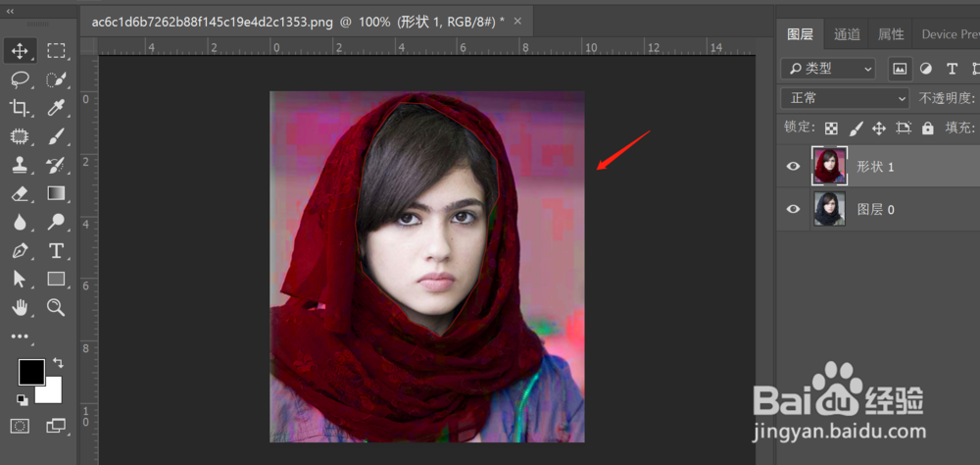Lock image pixels with brush icon
980x465 pixels.
[x=856, y=129]
